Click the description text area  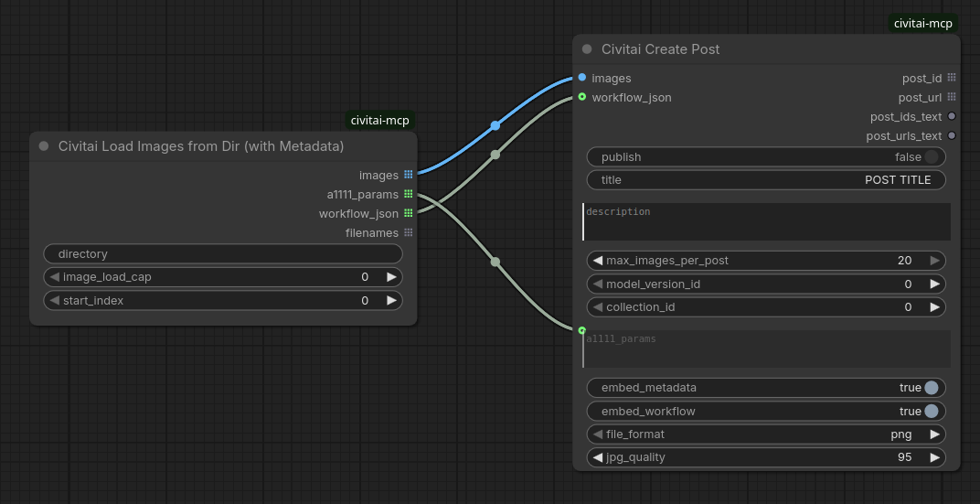(766, 221)
